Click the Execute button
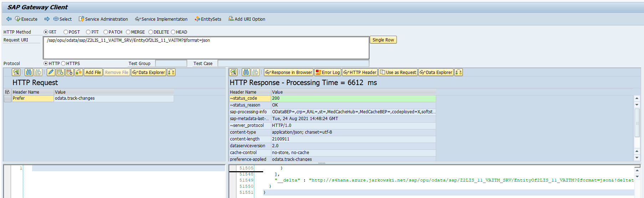This screenshot has width=644, height=198. coord(26,19)
